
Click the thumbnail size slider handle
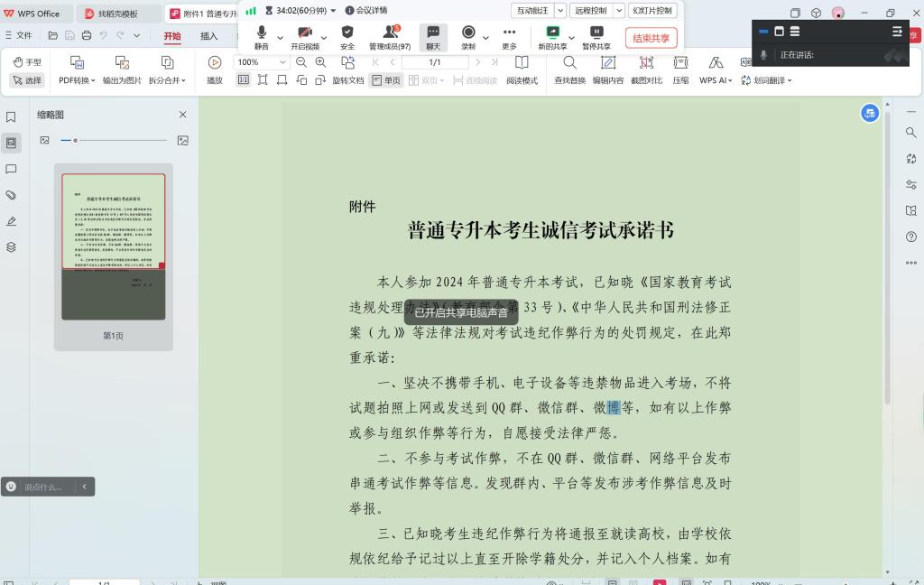tap(75, 140)
